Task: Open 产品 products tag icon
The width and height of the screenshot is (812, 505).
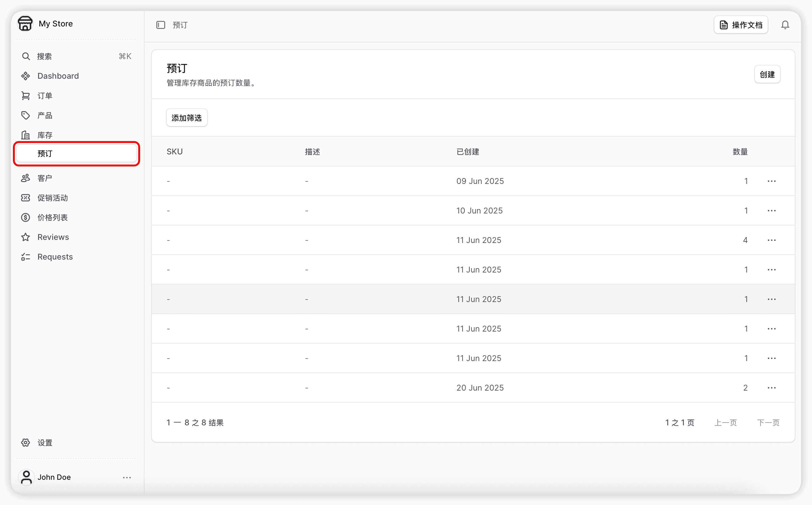Action: [x=26, y=116]
